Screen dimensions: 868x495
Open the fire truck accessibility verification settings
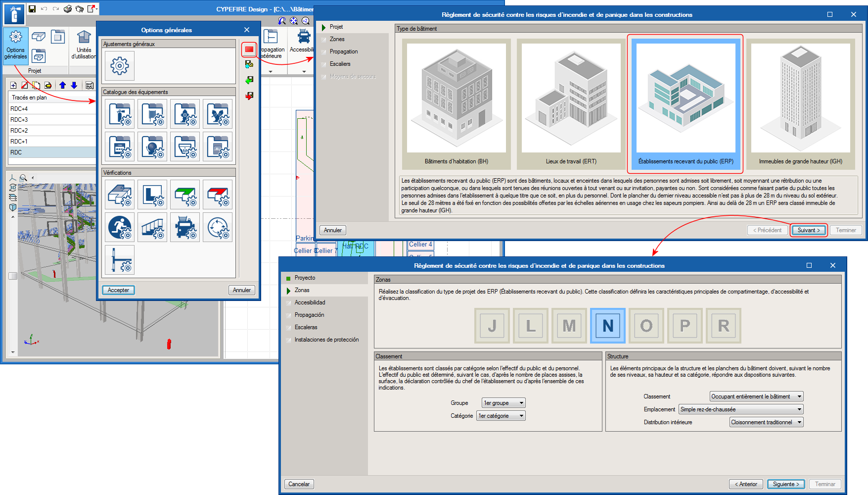pyautogui.click(x=185, y=227)
